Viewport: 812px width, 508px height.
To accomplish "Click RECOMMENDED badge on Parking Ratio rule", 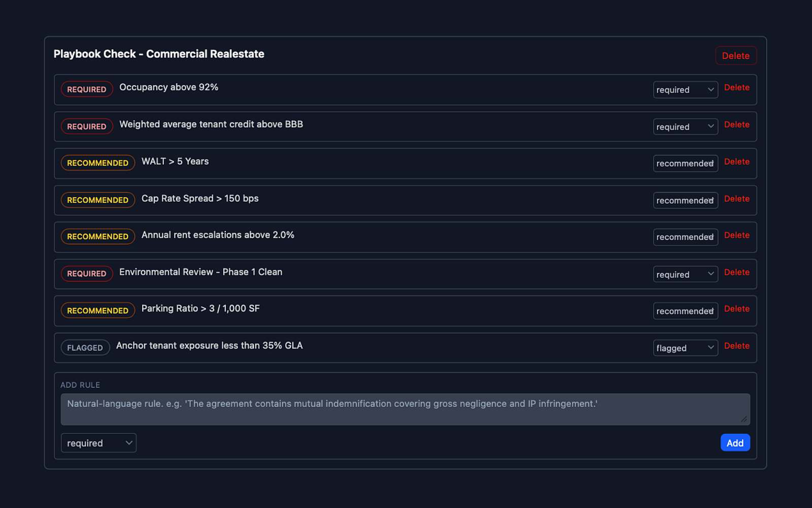I will pyautogui.click(x=98, y=310).
